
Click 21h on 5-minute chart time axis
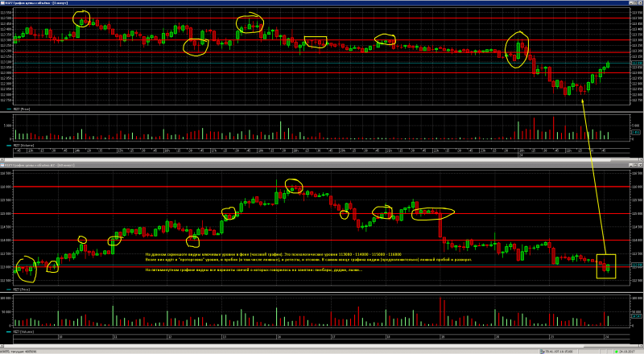(x=390, y=150)
